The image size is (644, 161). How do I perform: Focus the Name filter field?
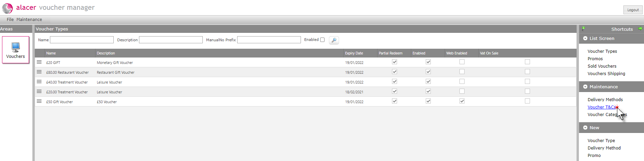coord(82,40)
